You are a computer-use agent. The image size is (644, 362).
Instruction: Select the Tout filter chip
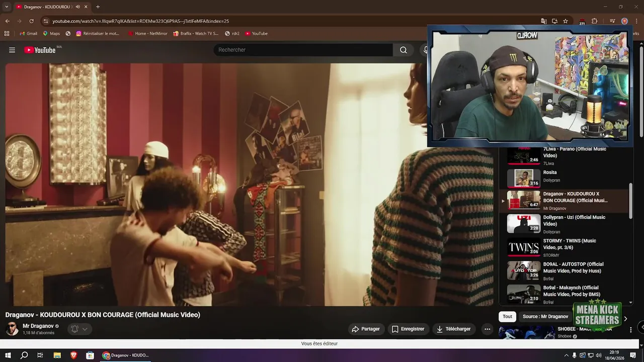point(507,317)
